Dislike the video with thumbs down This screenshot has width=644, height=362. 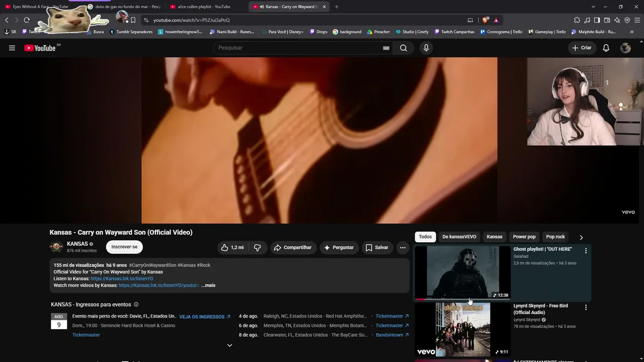pyautogui.click(x=257, y=247)
